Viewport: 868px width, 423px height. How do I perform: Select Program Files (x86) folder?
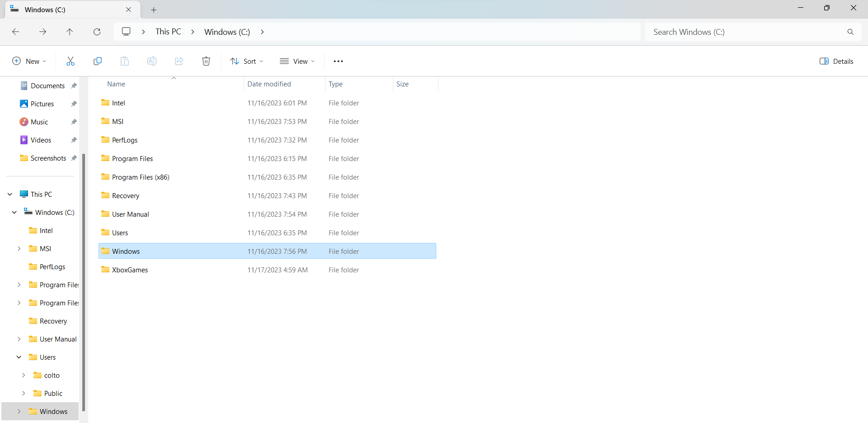tap(267, 177)
